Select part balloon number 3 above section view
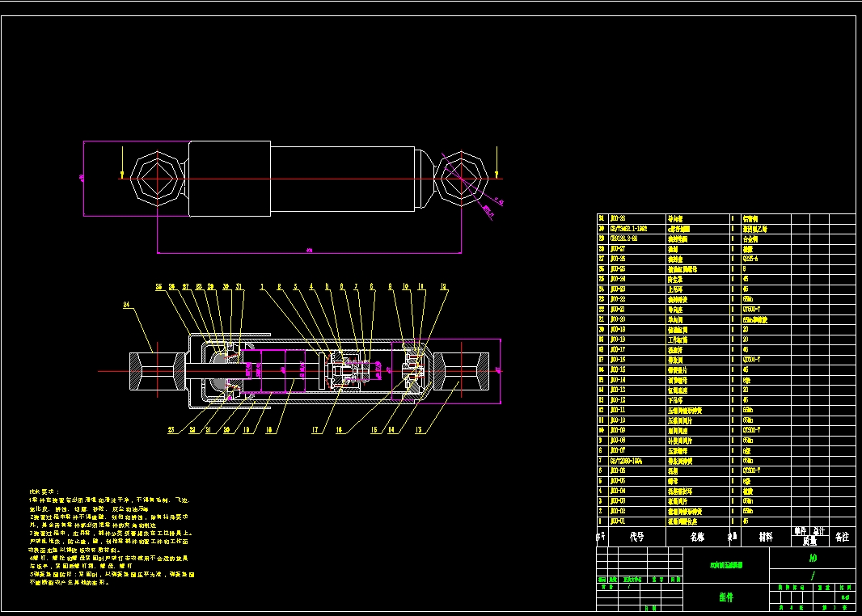862x616 pixels. point(295,287)
